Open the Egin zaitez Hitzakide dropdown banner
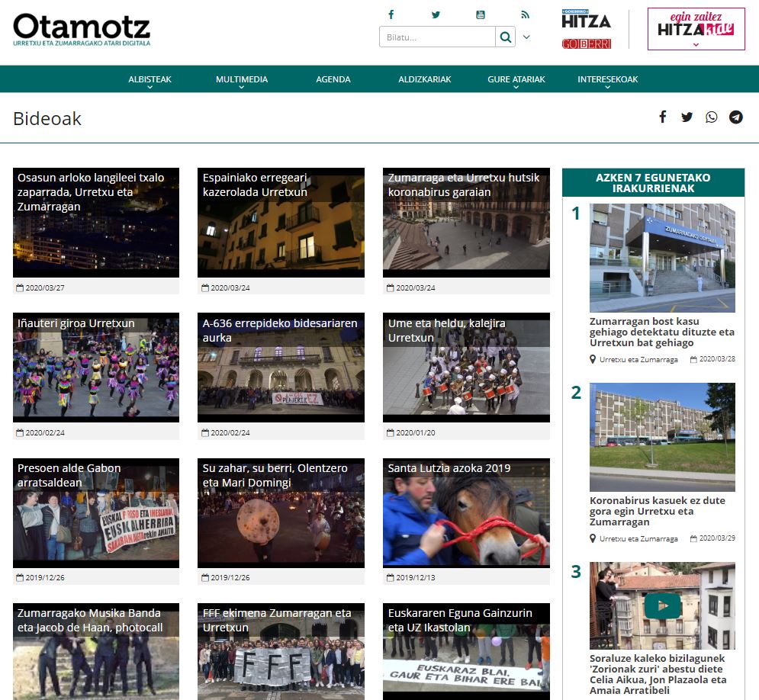This screenshot has width=759, height=700. 696,29
